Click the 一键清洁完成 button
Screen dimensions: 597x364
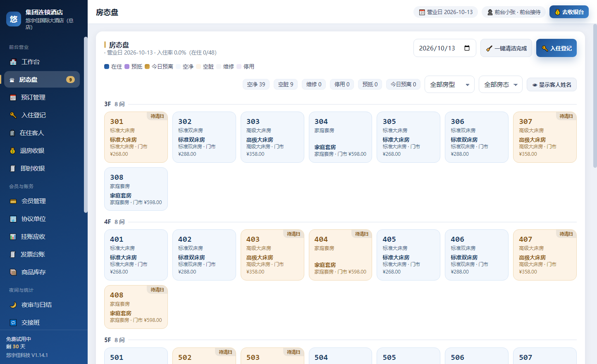pyautogui.click(x=506, y=48)
